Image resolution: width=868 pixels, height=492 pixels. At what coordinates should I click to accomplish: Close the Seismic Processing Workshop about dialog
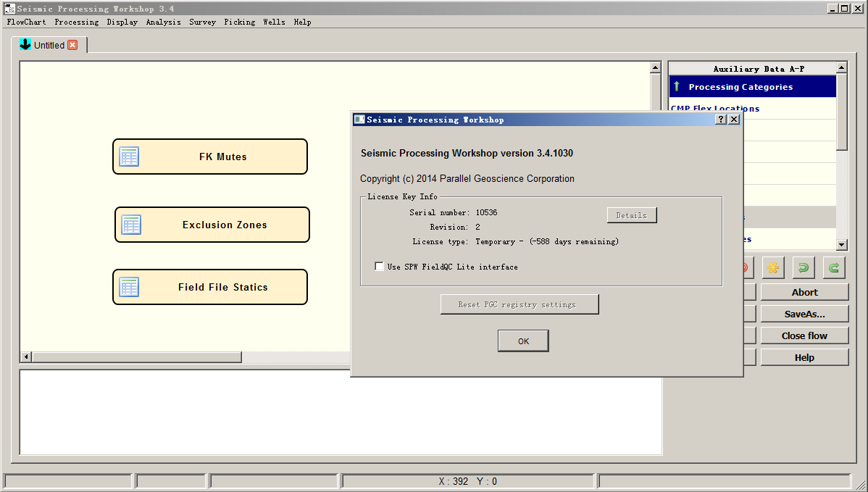(x=734, y=120)
